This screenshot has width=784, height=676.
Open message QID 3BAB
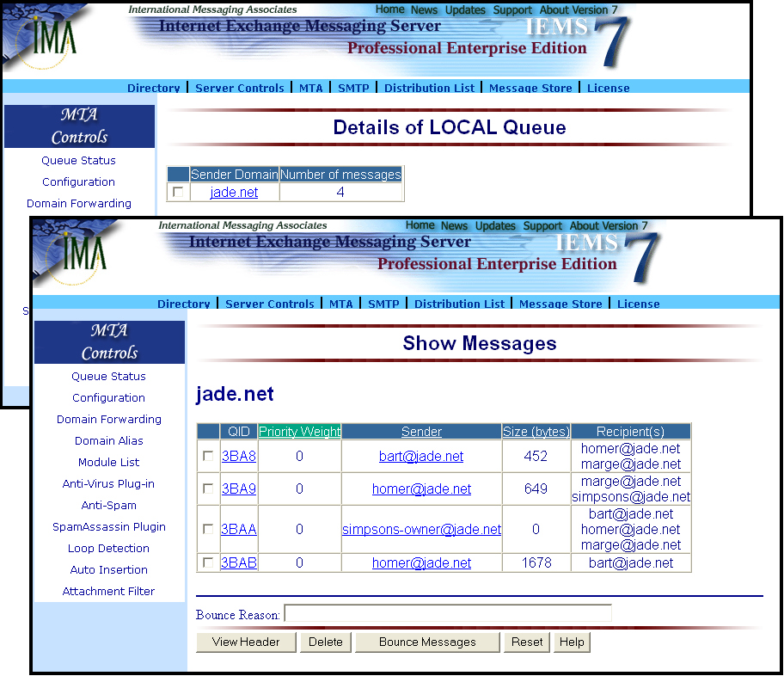(x=238, y=562)
